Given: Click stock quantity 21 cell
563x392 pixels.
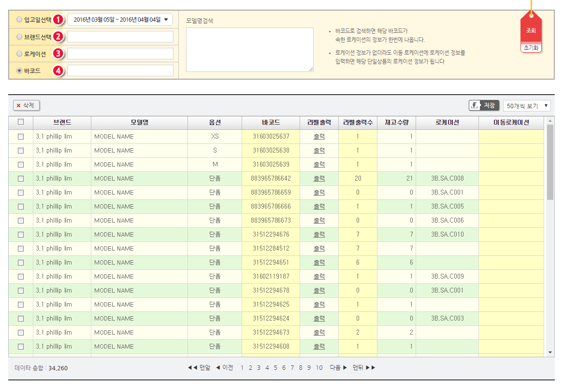Looking at the screenshot, I should tap(397, 178).
